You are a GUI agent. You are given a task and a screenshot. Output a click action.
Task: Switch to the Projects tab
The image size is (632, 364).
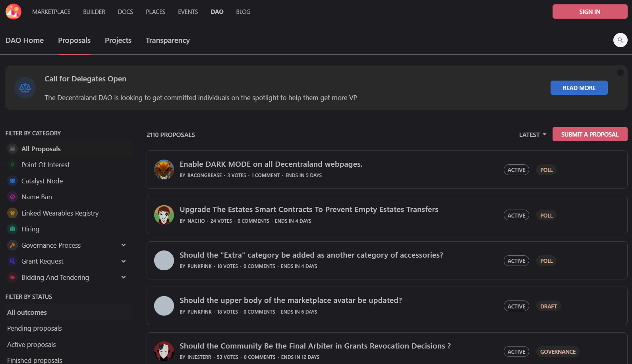[118, 40]
